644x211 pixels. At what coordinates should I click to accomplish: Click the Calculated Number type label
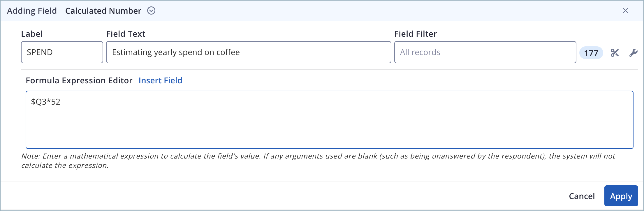coord(103,10)
